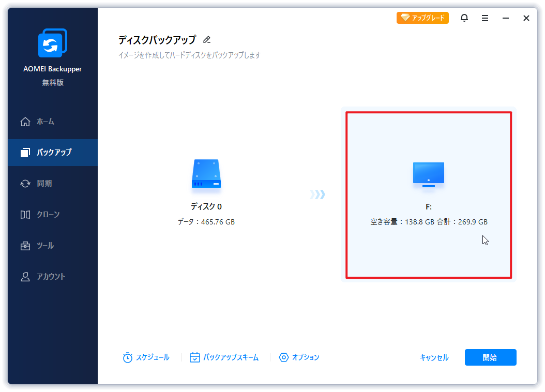Viewport: 545px width, 392px height.
Task: Click the ディスク 0 source disk icon
Action: pyautogui.click(x=206, y=174)
